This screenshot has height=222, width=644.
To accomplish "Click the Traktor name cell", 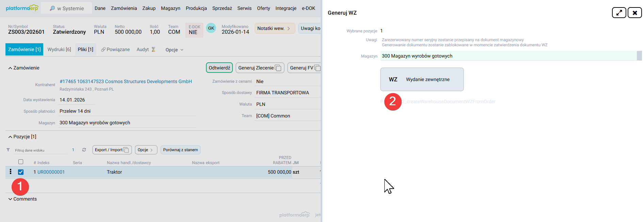I will click(x=114, y=172).
